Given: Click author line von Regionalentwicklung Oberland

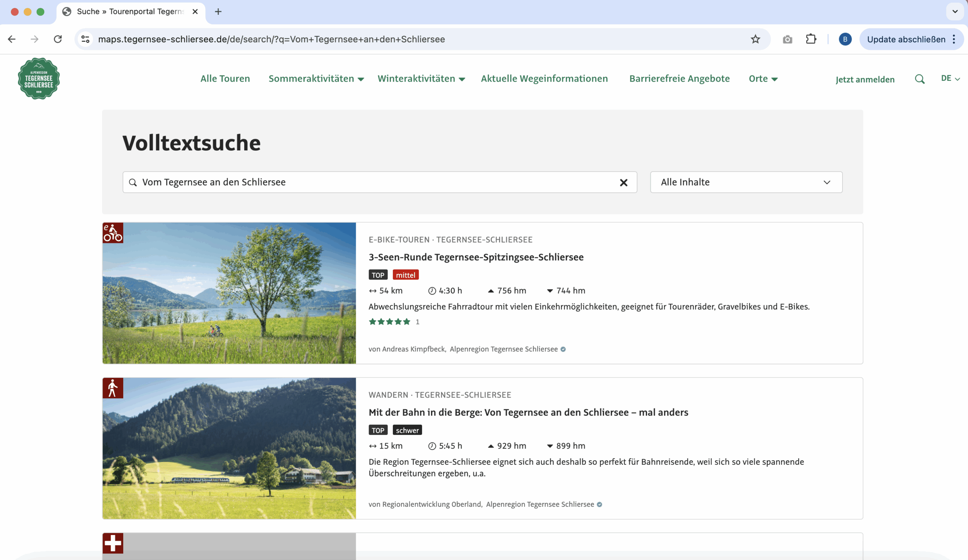Looking at the screenshot, I should pos(425,504).
